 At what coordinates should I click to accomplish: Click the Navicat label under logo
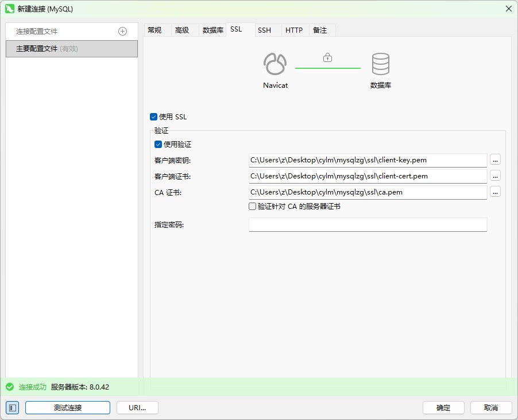[x=275, y=85]
